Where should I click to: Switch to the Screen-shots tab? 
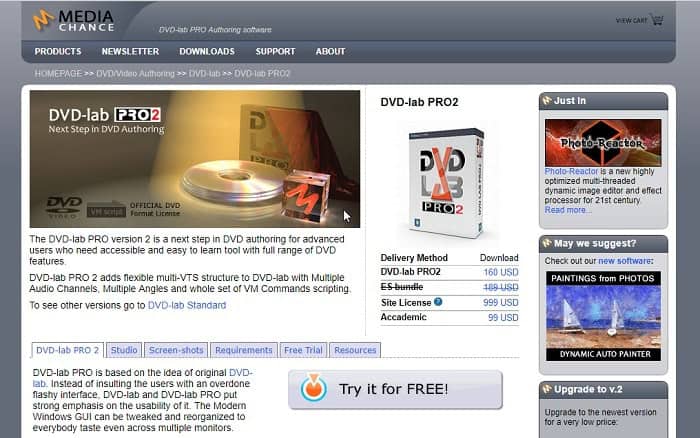pos(176,350)
